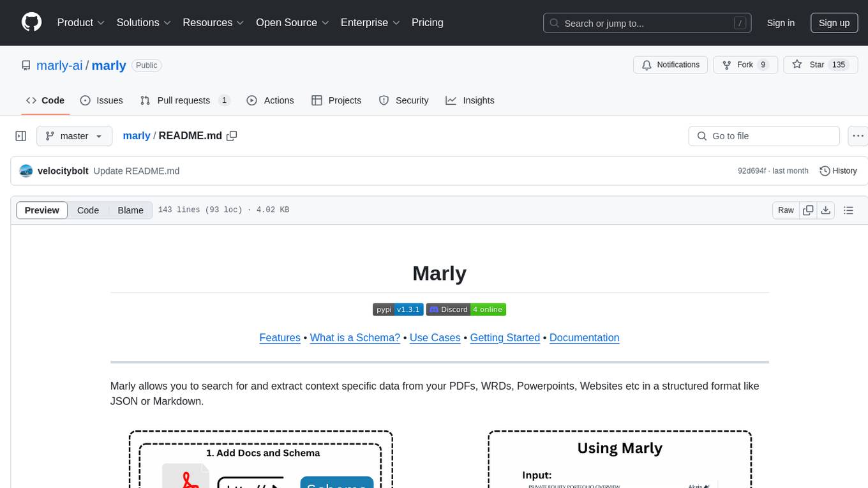The height and width of the screenshot is (488, 868).
Task: Copy the README.md file path
Action: (232, 135)
